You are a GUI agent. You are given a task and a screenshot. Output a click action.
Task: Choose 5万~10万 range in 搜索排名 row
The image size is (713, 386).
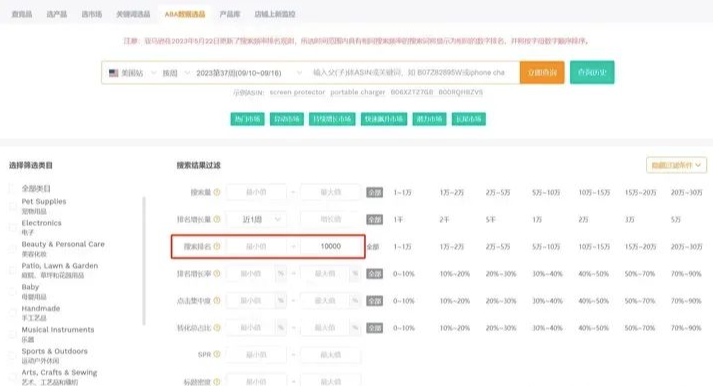[546, 247]
